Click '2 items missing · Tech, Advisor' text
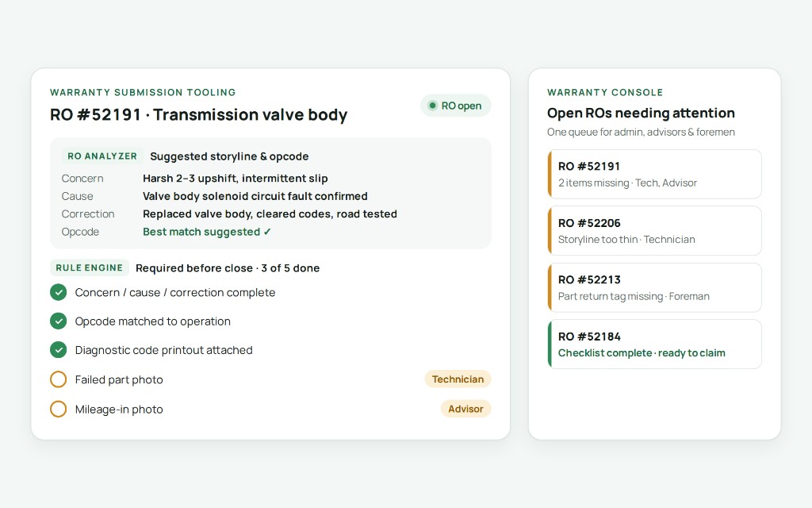 (627, 183)
